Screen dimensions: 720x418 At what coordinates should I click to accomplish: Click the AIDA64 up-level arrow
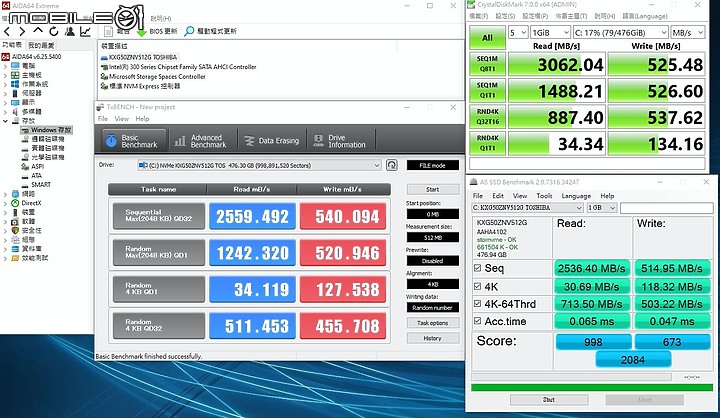click(x=38, y=31)
